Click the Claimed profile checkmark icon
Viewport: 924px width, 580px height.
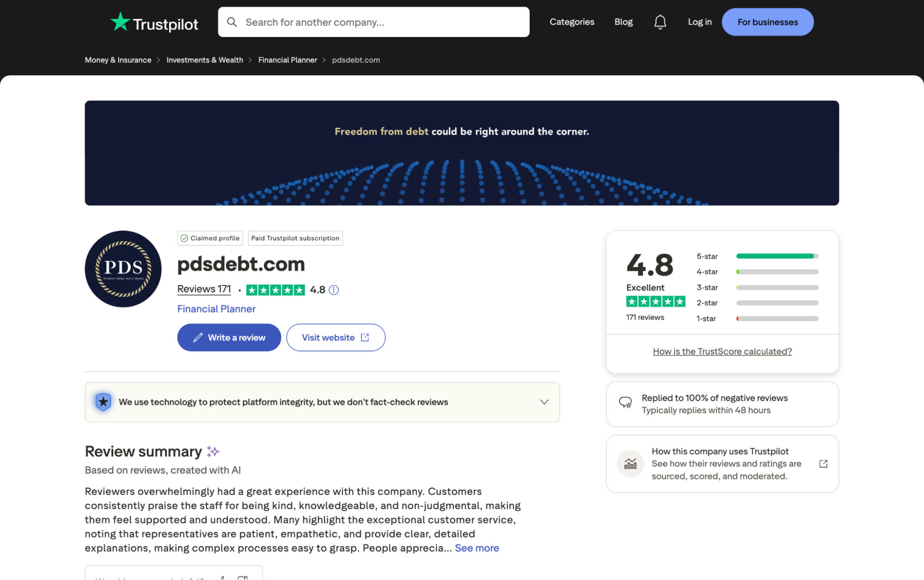click(x=184, y=238)
